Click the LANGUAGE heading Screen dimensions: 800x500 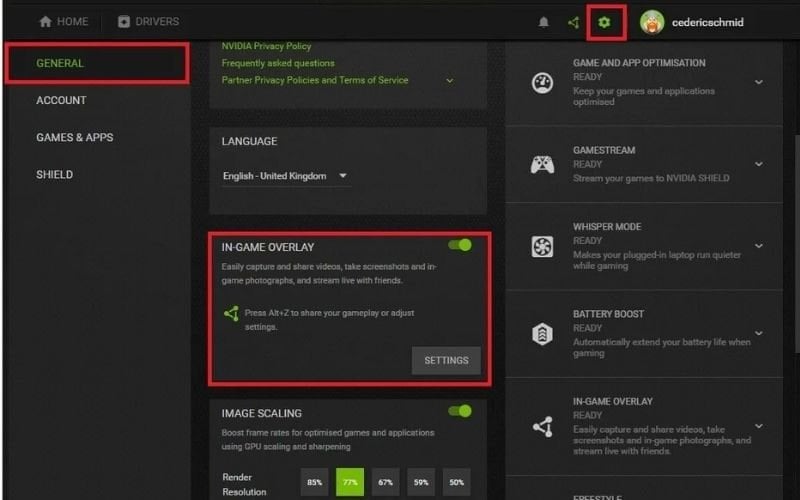249,142
